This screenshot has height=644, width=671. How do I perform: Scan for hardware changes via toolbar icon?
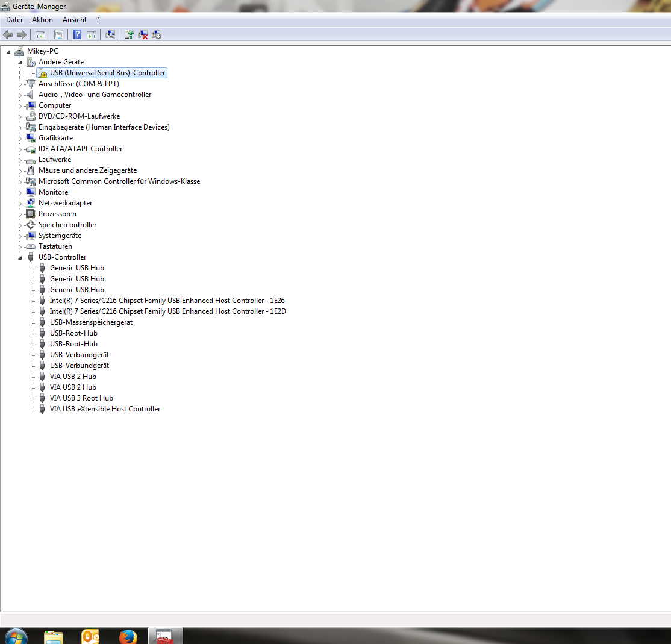point(110,35)
